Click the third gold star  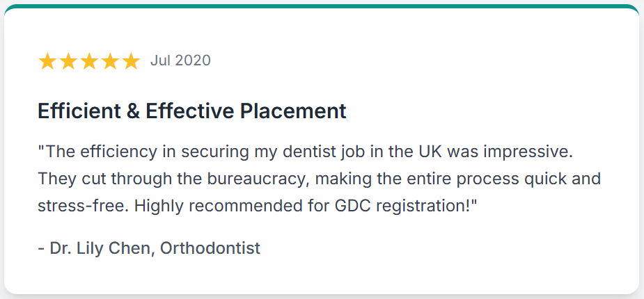(89, 61)
